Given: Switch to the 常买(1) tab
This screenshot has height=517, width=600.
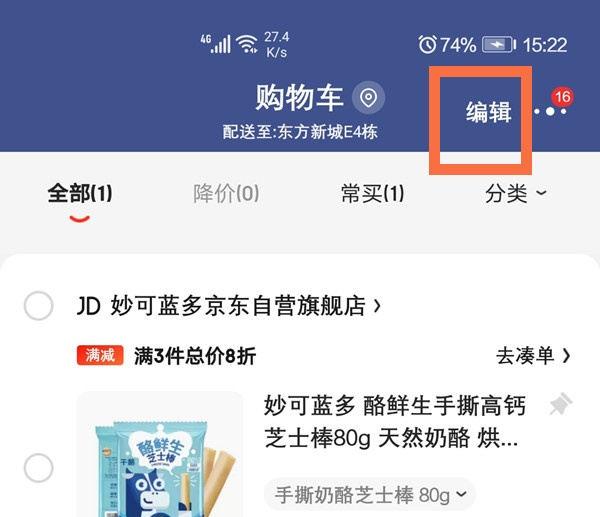Looking at the screenshot, I should coord(372,193).
